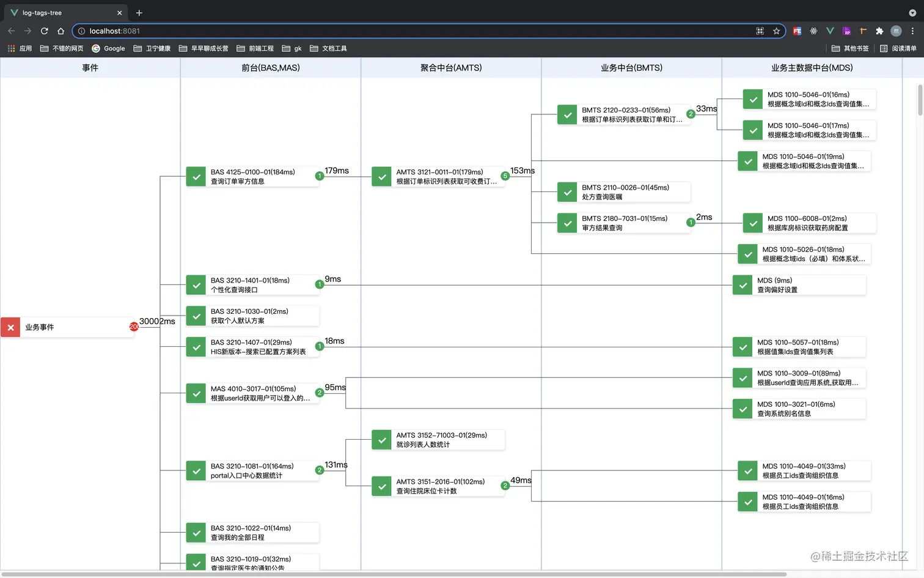The width and height of the screenshot is (924, 578).
Task: Toggle badge 5 on AMTS 3121-0011-01 node
Action: click(x=505, y=176)
